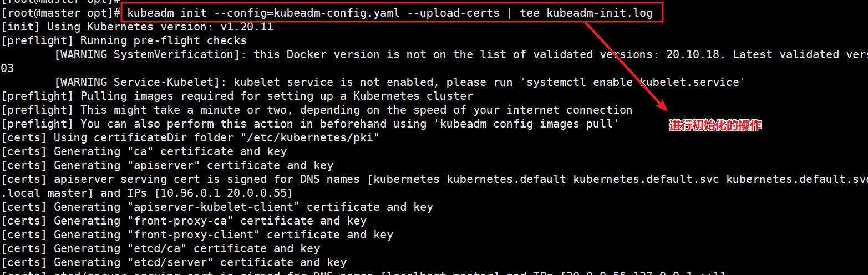Click the red Chinese annotation text
This screenshot has height=275, width=868.
(715, 126)
